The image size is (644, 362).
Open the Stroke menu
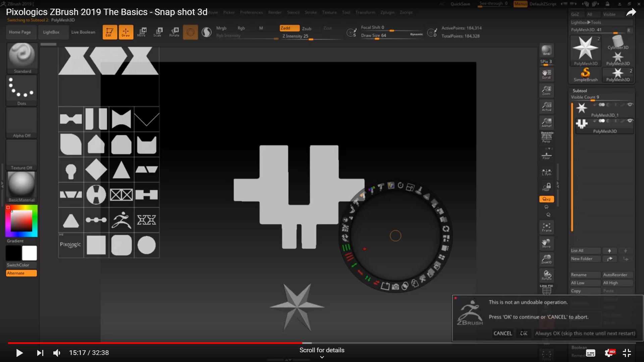pos(311,12)
